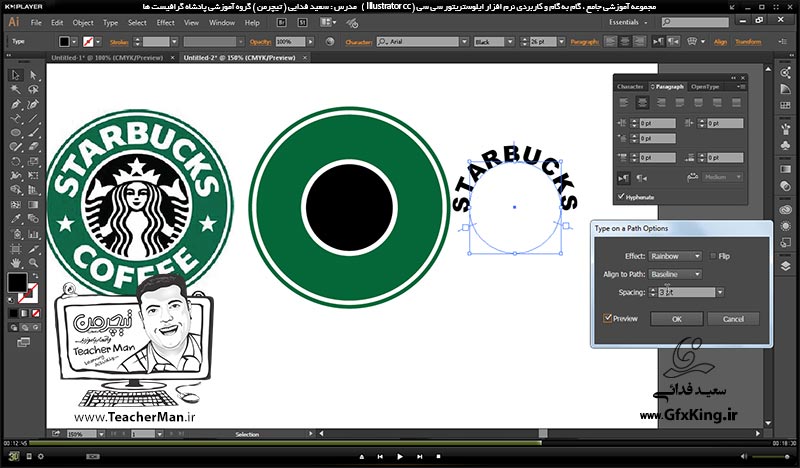Open font style dropdown showing Black
Viewport: 800px width, 468px height.
510,42
